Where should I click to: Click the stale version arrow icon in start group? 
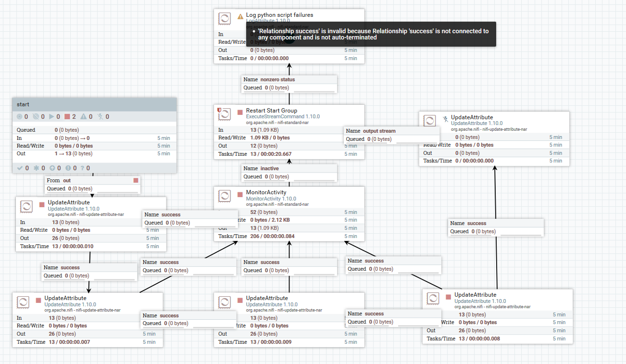[x=52, y=168]
